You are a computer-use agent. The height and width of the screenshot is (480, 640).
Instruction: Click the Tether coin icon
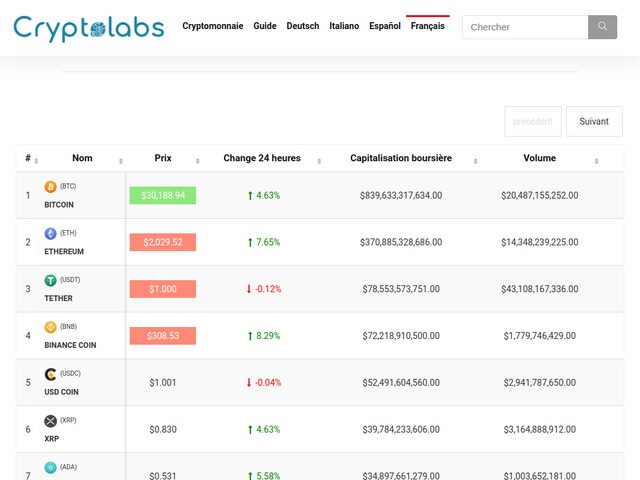pos(51,281)
